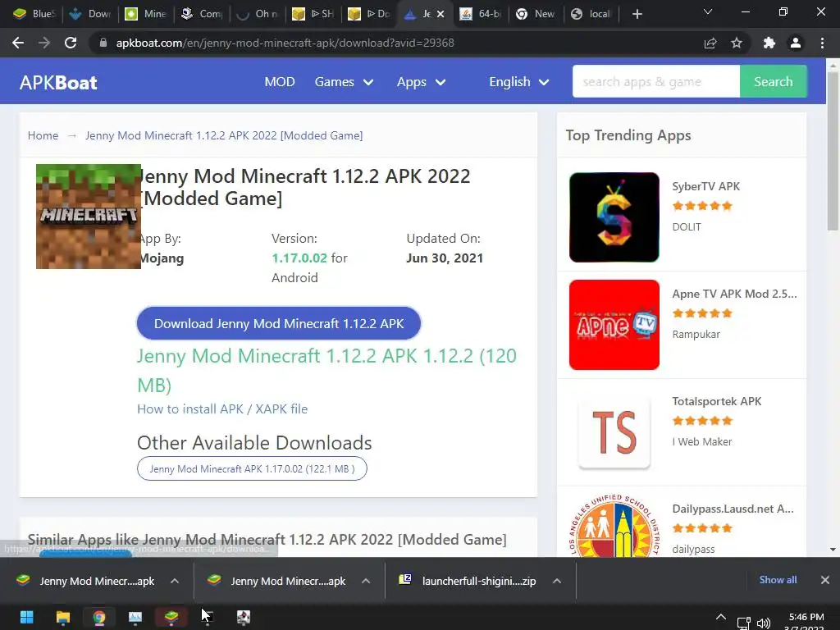Viewport: 840px width, 630px height.
Task: Switch to the local tab
Action: click(x=591, y=14)
